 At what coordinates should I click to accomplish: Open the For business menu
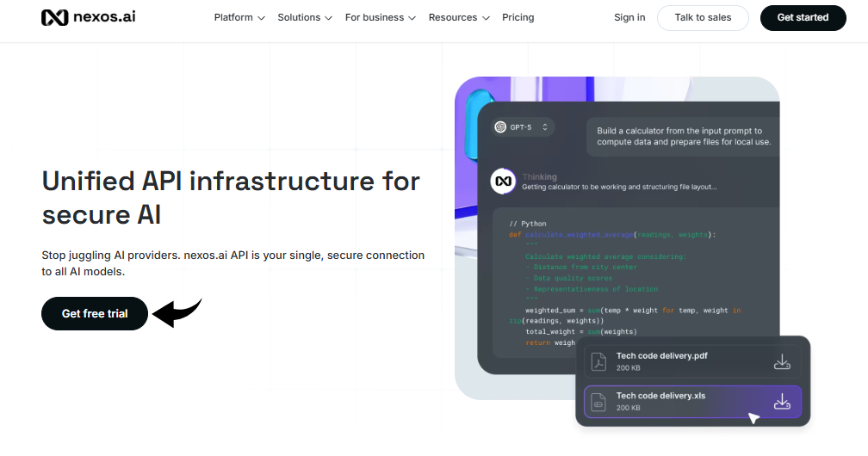(x=381, y=18)
